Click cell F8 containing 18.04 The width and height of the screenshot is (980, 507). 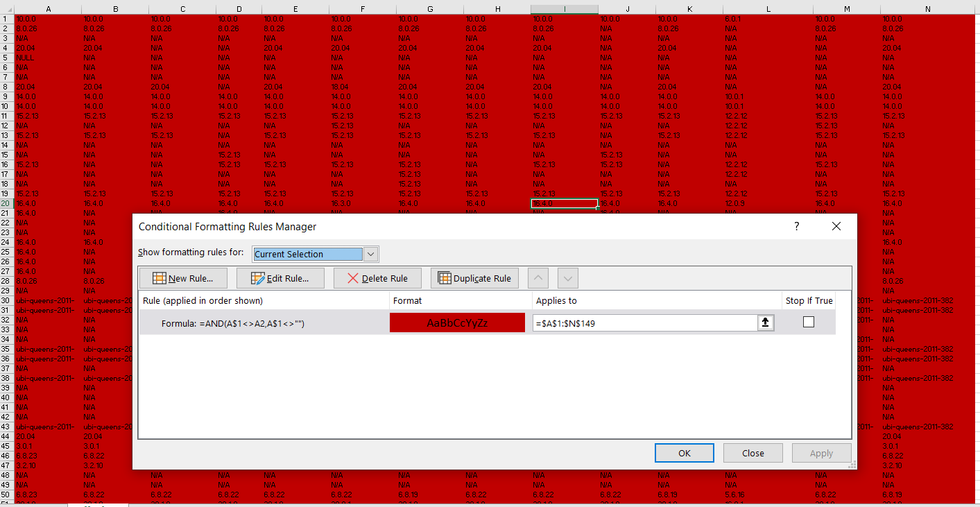363,87
